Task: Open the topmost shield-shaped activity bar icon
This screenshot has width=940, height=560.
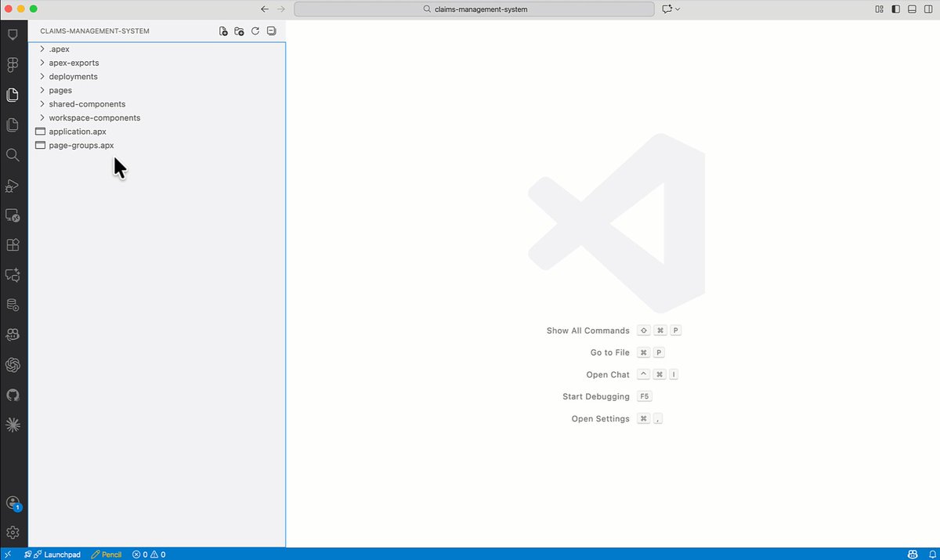Action: [13, 35]
